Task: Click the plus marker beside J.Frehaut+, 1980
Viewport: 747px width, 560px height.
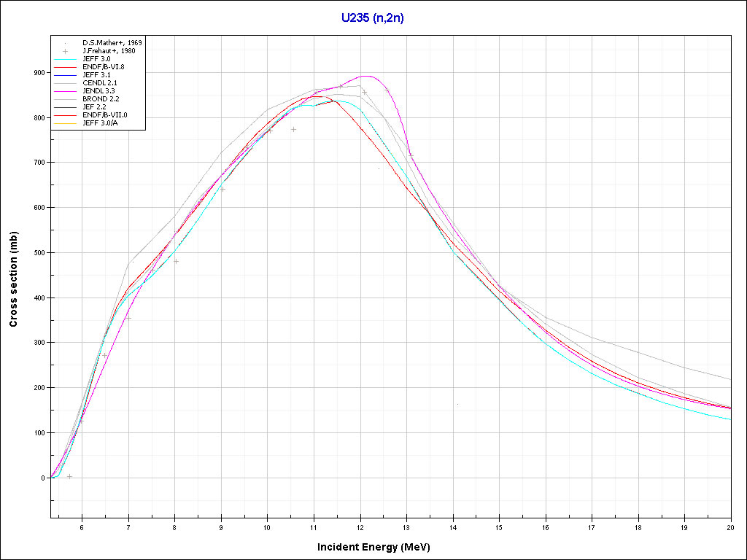Action: [x=66, y=51]
